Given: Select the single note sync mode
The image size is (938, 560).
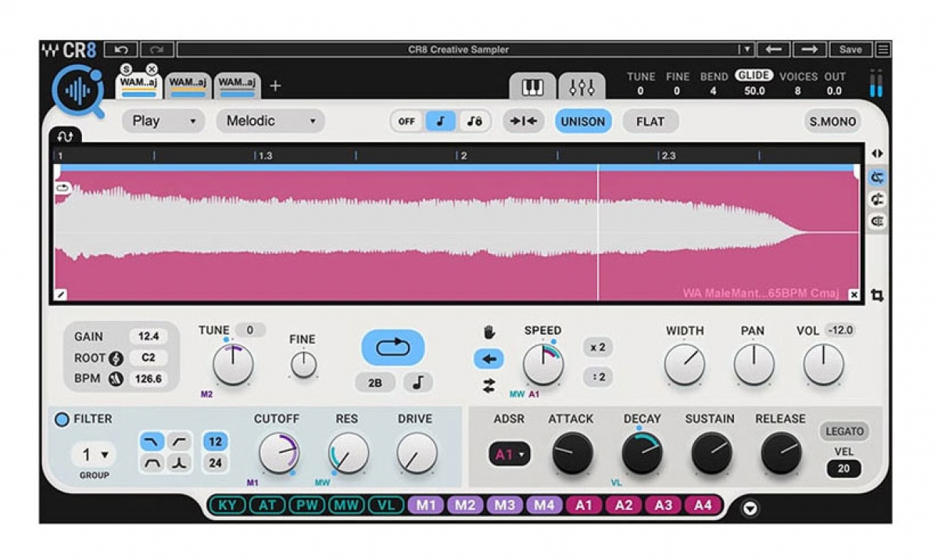Looking at the screenshot, I should tap(441, 121).
